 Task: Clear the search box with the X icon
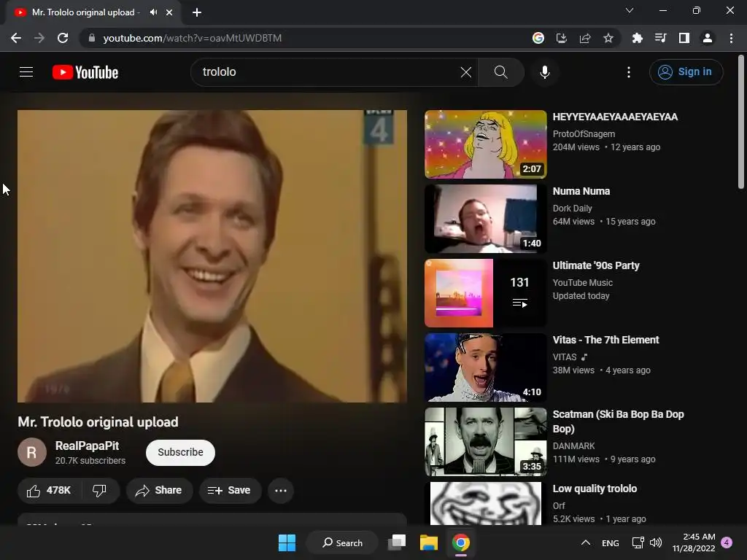coord(466,72)
